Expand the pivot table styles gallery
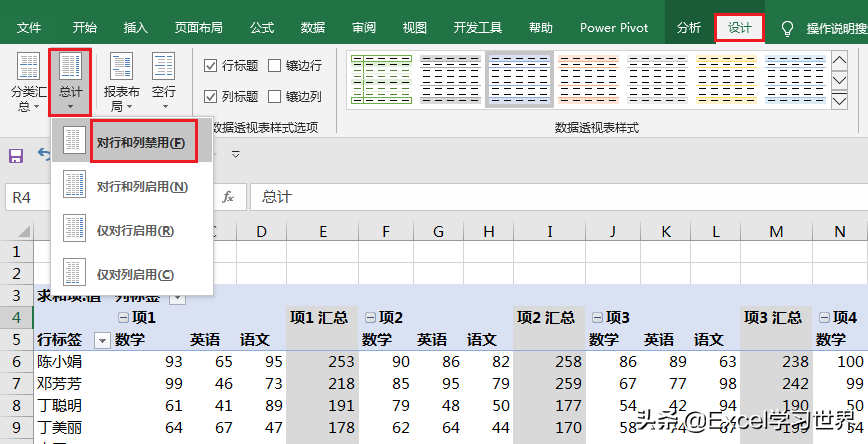The height and width of the screenshot is (444, 868). [x=840, y=101]
